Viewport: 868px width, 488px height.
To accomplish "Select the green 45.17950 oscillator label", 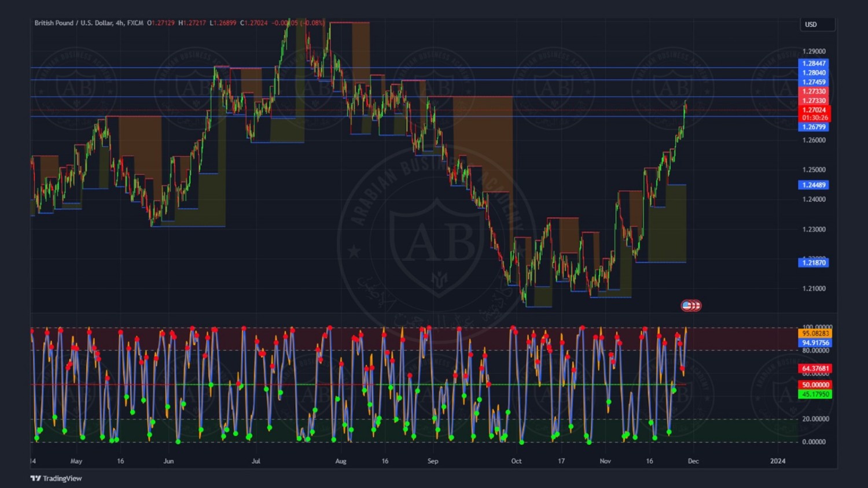I will [815, 394].
